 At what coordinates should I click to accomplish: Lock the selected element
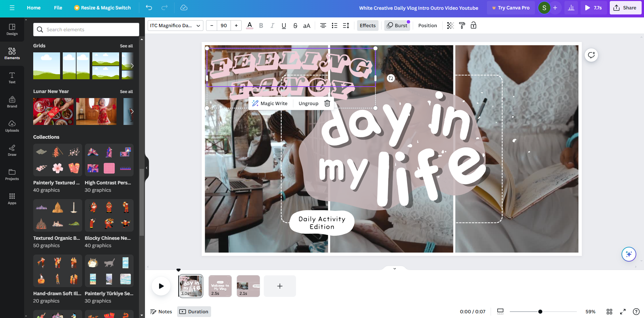coord(474,26)
